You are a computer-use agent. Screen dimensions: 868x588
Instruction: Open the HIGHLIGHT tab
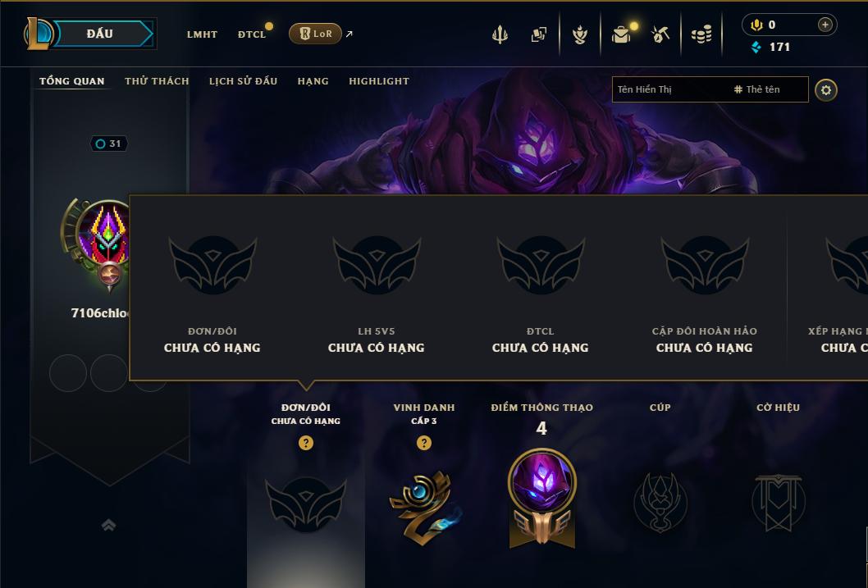379,81
